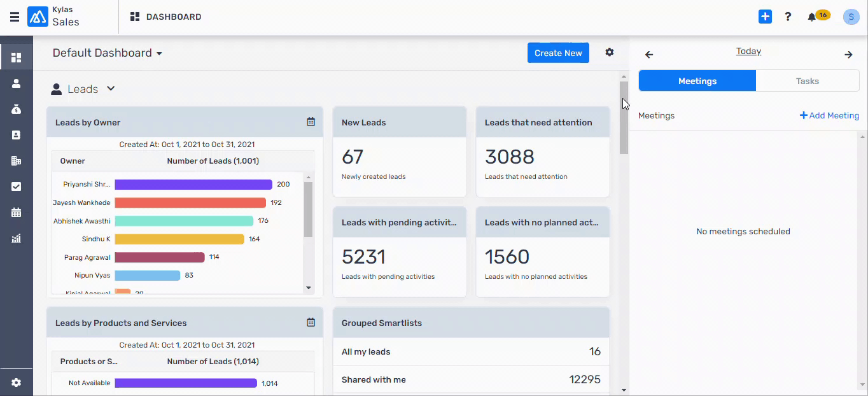The width and height of the screenshot is (868, 396).
Task: Switch to the Tasks tab
Action: coord(807,81)
